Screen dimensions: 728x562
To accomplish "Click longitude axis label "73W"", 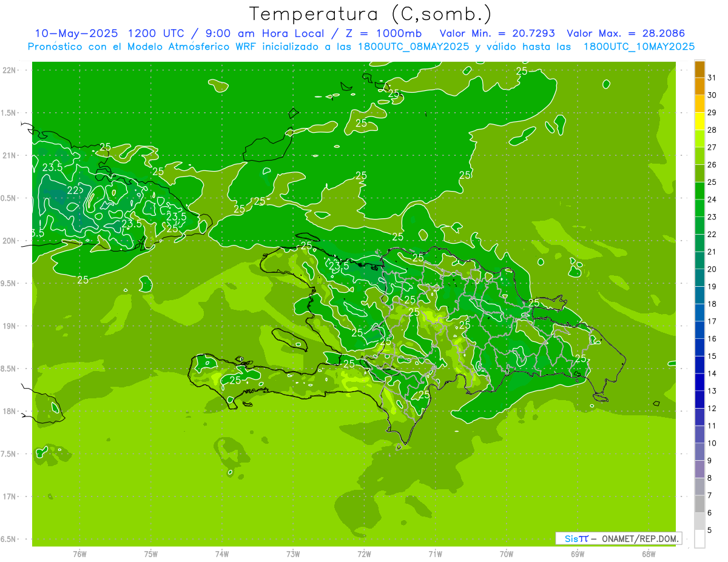I will [x=293, y=554].
